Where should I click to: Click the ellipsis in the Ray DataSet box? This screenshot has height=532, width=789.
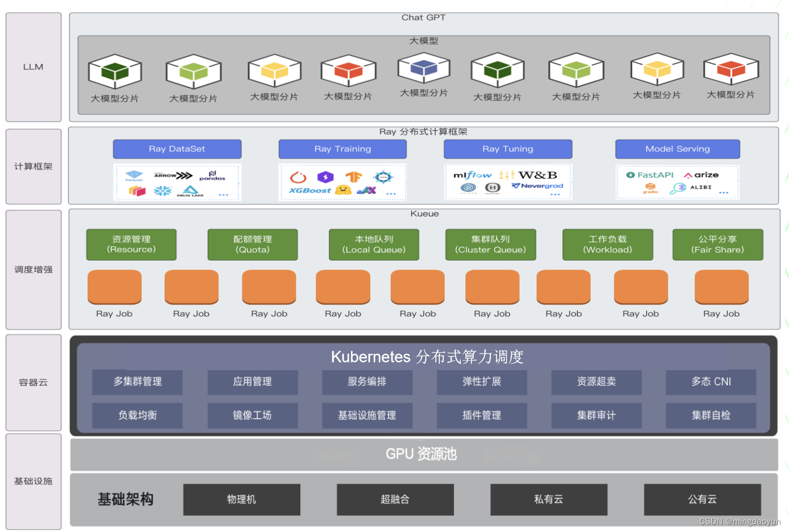click(x=224, y=195)
